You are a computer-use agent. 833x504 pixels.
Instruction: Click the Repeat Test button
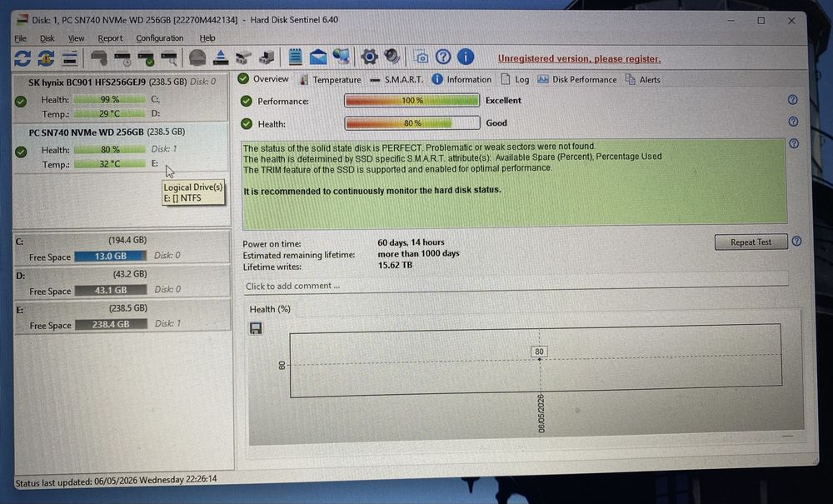pos(751,242)
